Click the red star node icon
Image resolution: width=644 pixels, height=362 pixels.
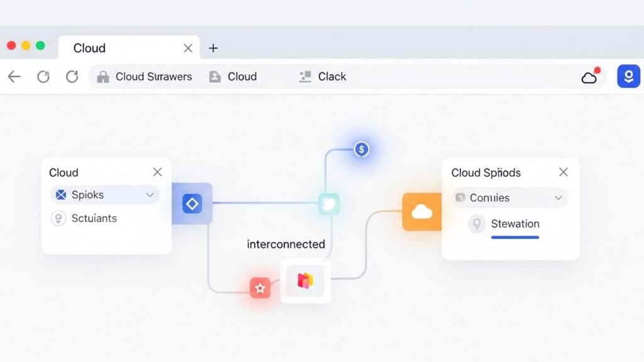click(x=260, y=288)
